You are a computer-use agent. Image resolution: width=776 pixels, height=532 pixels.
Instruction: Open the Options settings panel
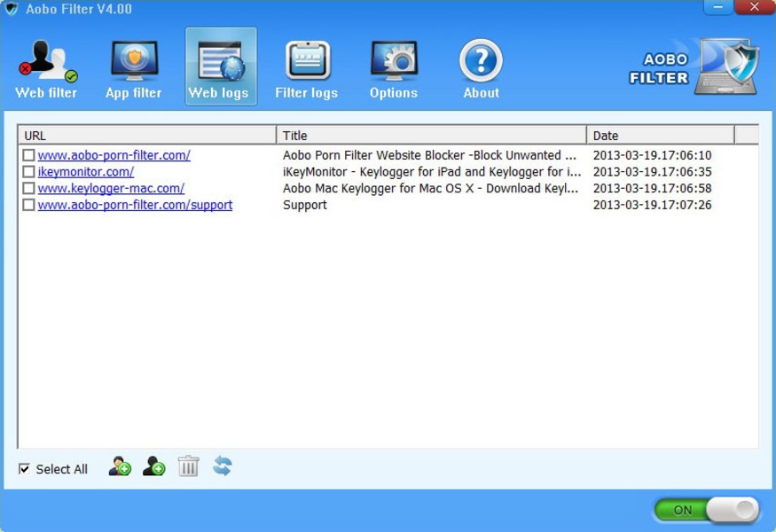393,69
